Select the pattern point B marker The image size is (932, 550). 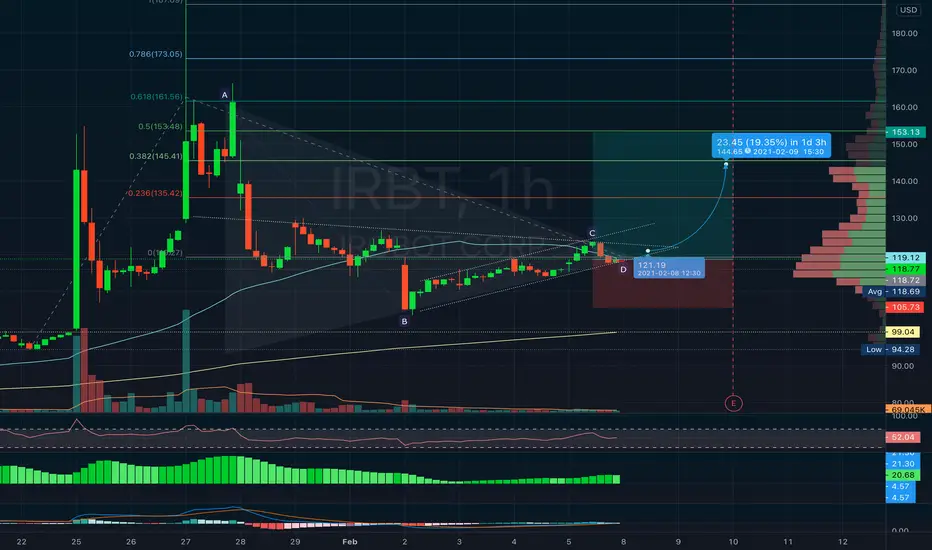click(x=404, y=321)
